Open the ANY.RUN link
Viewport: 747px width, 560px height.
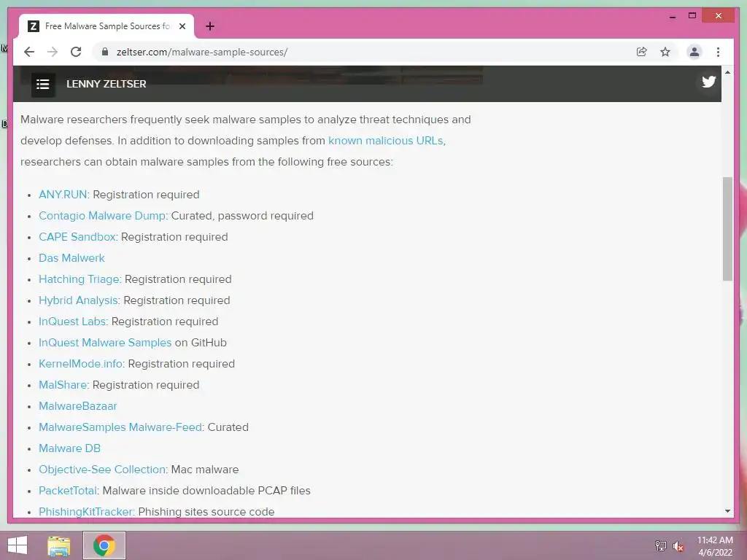point(63,194)
